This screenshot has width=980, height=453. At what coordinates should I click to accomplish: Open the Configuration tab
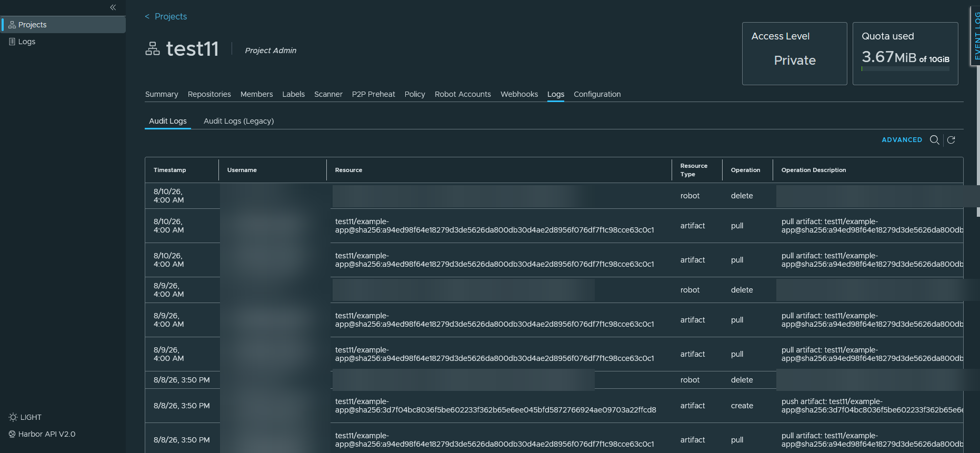click(x=597, y=94)
